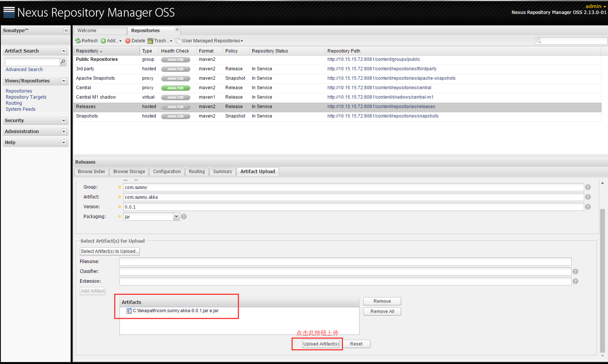Click the artifact search magnifier icon
Screen dimensions: 608x364
click(63, 62)
